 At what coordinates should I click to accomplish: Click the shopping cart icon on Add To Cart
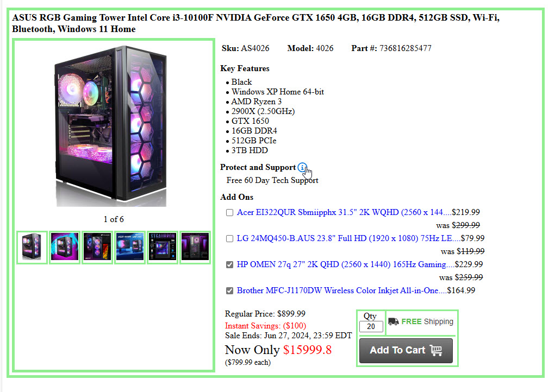point(436,350)
